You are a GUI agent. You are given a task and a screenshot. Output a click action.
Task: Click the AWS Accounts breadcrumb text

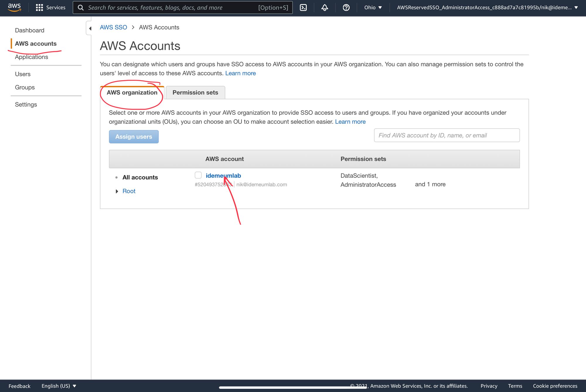[x=159, y=27]
